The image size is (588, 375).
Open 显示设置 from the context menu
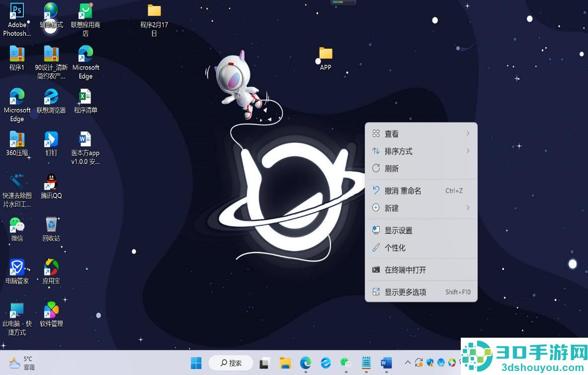point(421,230)
